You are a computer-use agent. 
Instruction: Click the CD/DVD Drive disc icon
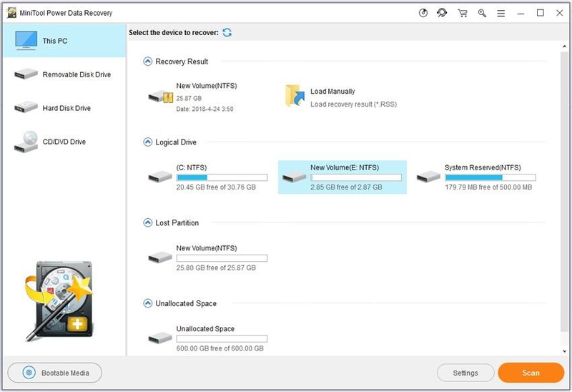click(x=26, y=142)
